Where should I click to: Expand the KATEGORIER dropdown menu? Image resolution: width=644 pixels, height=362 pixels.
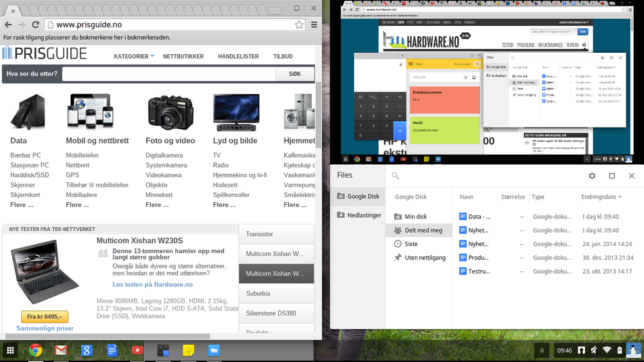tap(134, 56)
